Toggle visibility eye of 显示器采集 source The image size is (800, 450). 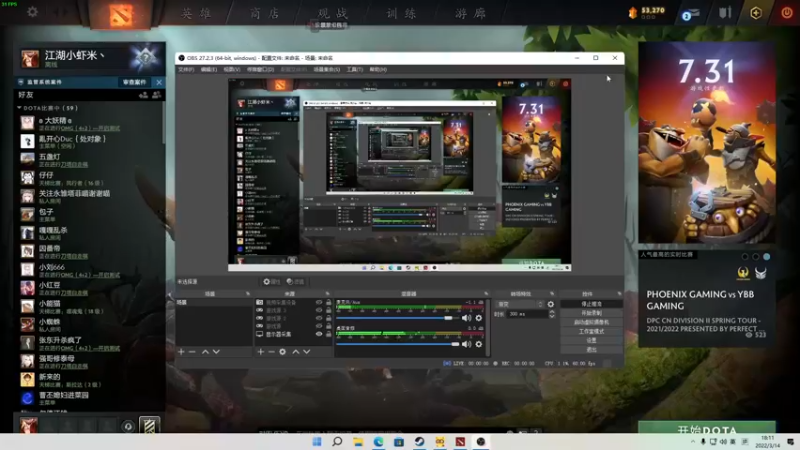319,334
